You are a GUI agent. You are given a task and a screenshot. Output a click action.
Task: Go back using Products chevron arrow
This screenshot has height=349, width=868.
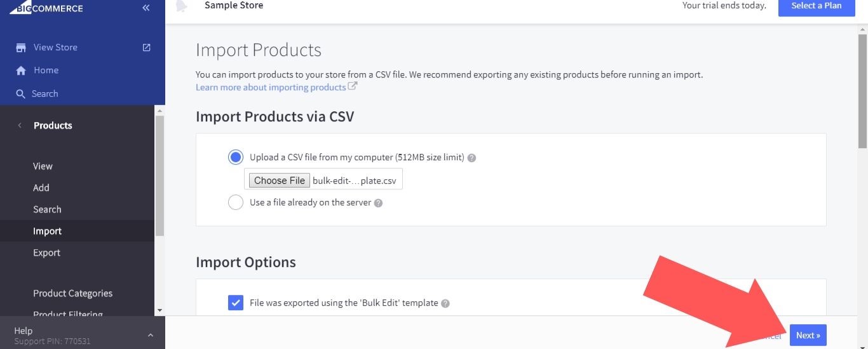pos(20,125)
